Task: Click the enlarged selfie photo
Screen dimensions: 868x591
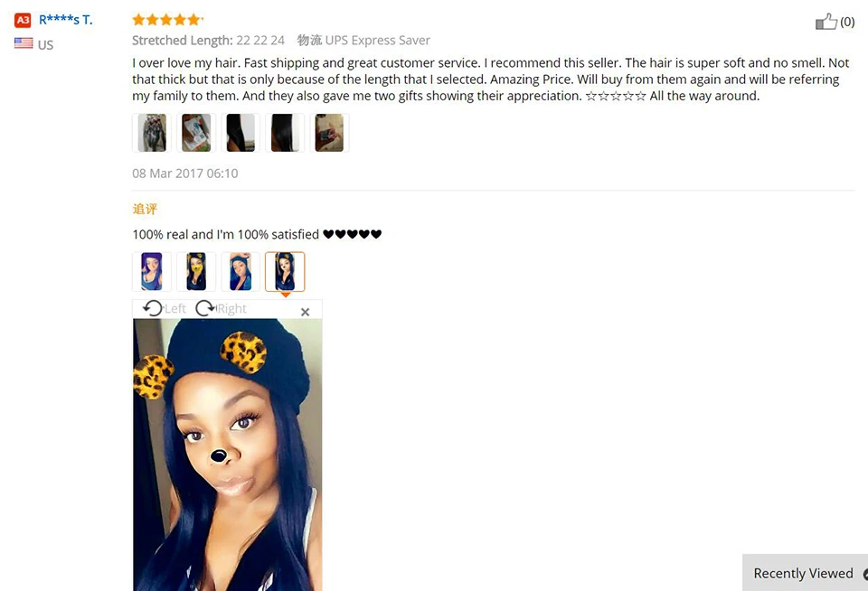Action: coord(228,455)
